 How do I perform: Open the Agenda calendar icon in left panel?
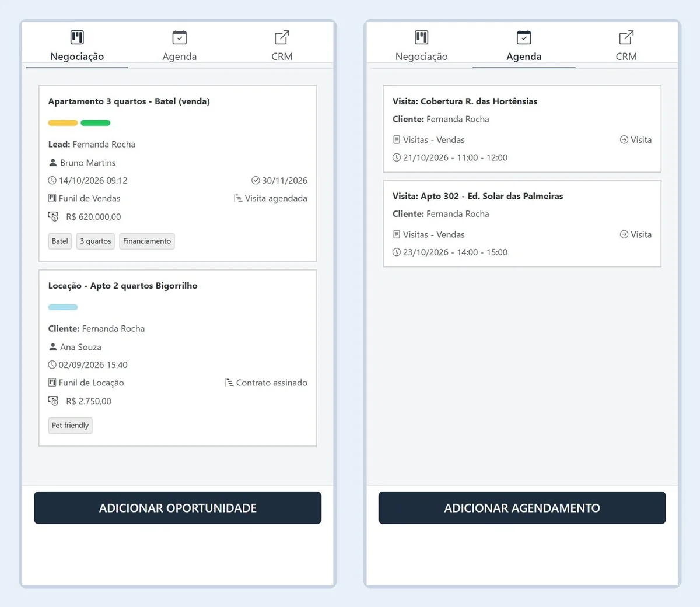(180, 37)
